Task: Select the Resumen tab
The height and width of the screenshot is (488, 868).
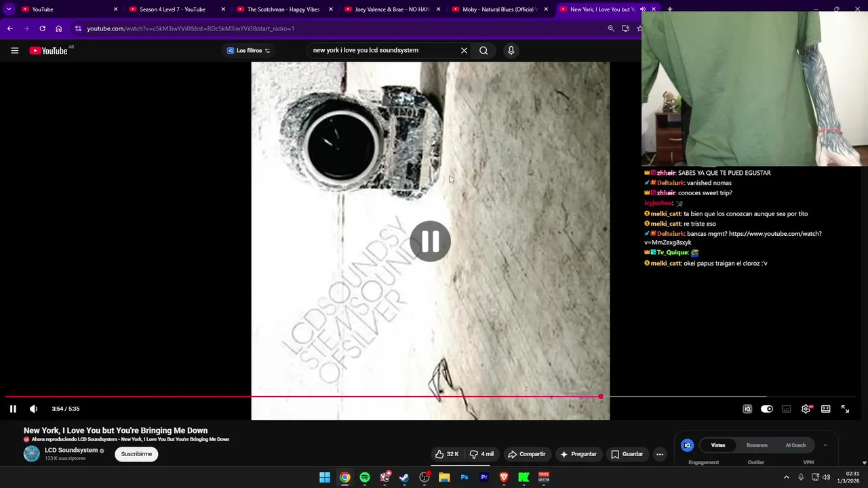Action: point(757,445)
